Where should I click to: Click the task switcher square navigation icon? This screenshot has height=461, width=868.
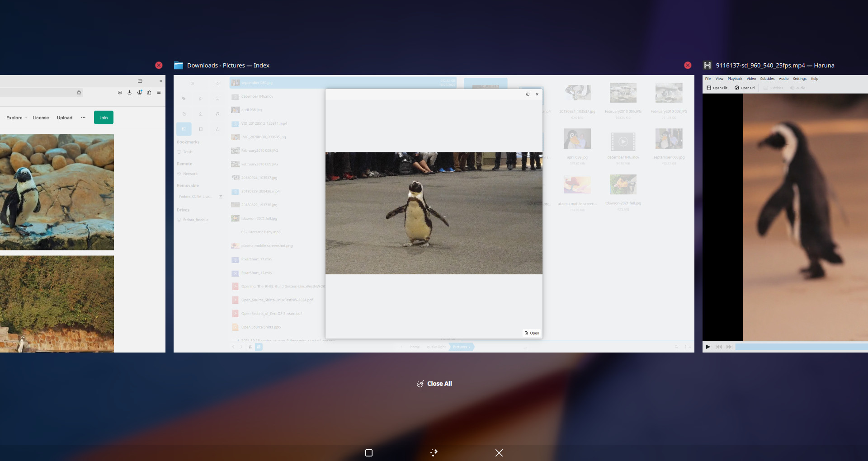click(x=369, y=453)
